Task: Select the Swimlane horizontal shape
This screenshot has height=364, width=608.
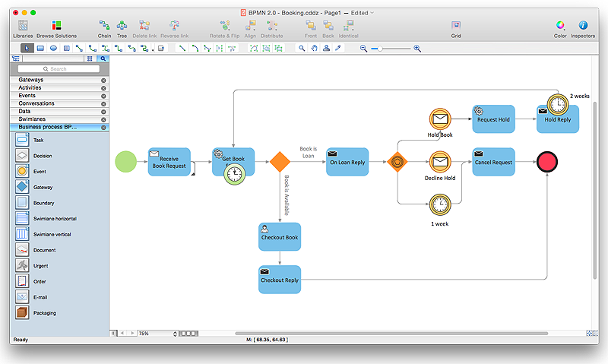Action: pos(22,218)
